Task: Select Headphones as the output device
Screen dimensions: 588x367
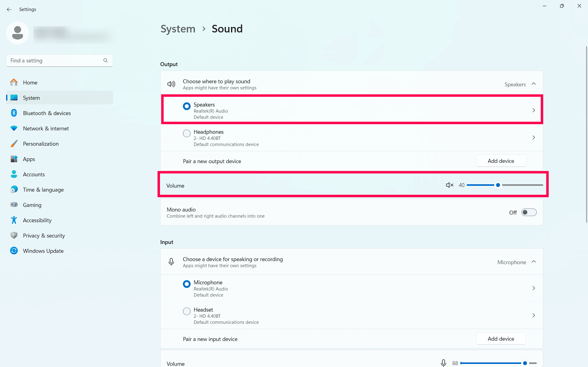Action: coord(187,134)
